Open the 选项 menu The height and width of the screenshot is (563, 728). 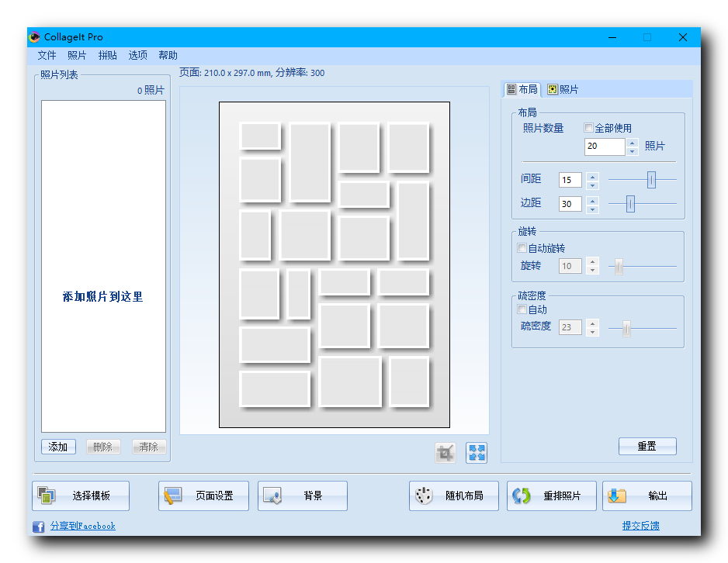point(138,55)
